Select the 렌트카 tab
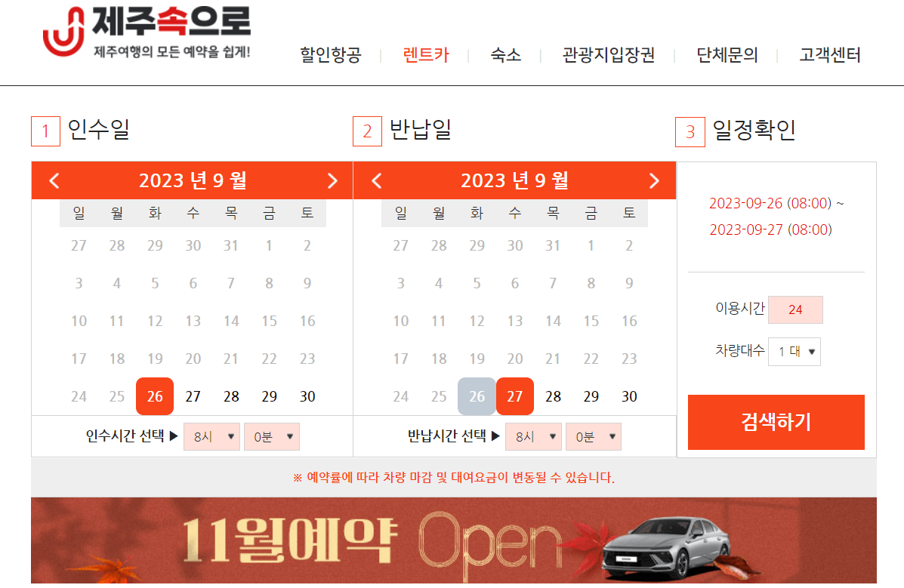Screen dimensions: 904x588 click(425, 55)
